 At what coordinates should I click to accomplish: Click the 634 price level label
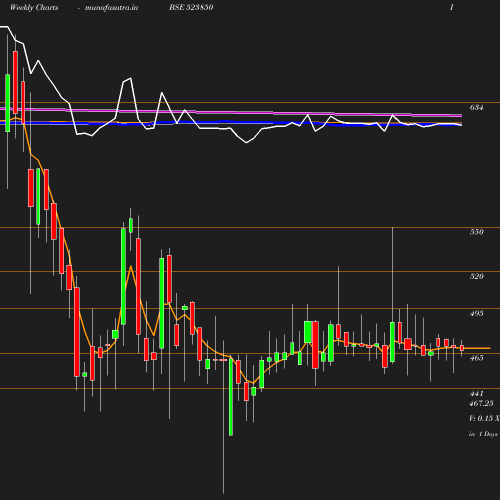[476, 107]
